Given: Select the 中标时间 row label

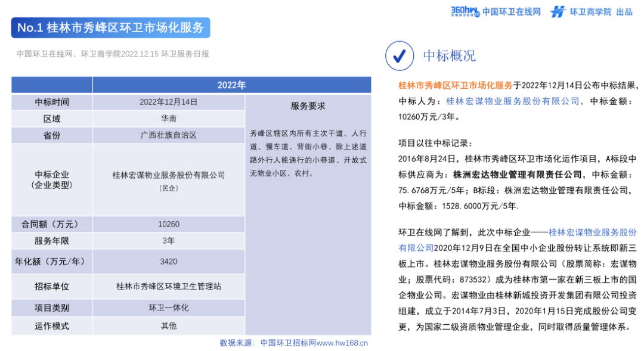Looking at the screenshot, I should tap(52, 102).
